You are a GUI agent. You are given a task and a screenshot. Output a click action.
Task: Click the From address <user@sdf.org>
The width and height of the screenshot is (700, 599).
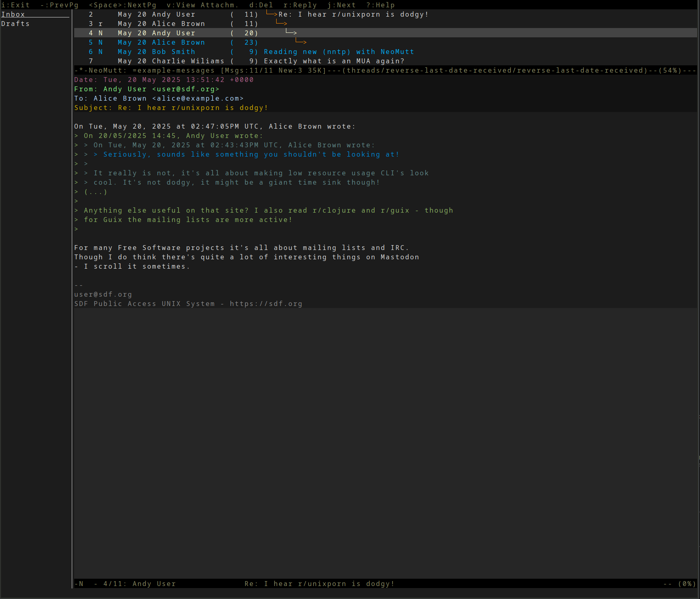click(x=186, y=89)
